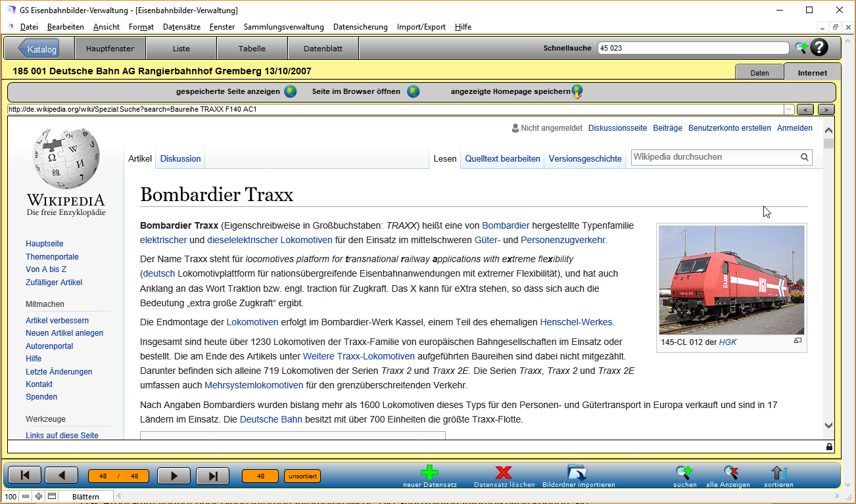This screenshot has height=504, width=856.
Task: Click the 'alle Anzeigen' icon
Action: [x=730, y=472]
